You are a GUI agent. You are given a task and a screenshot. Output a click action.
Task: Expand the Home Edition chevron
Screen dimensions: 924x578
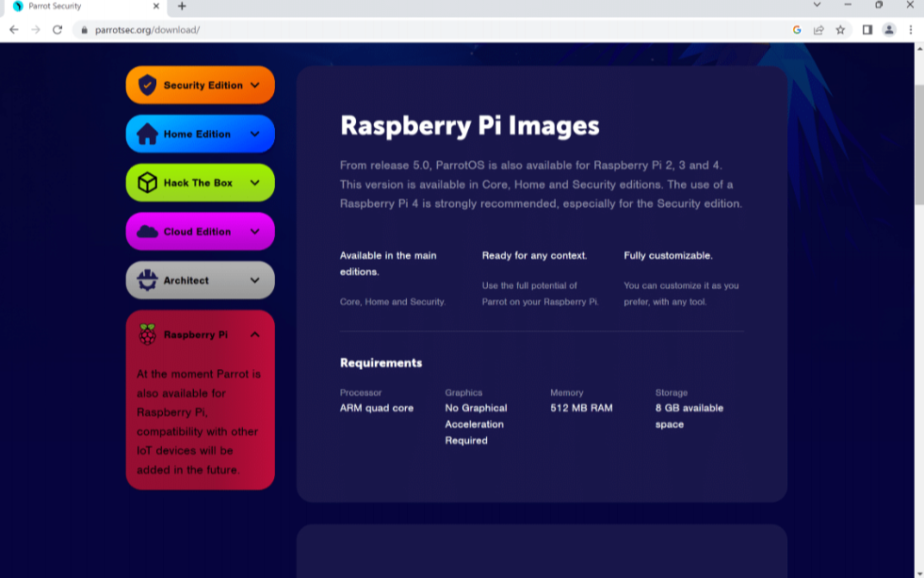click(254, 134)
